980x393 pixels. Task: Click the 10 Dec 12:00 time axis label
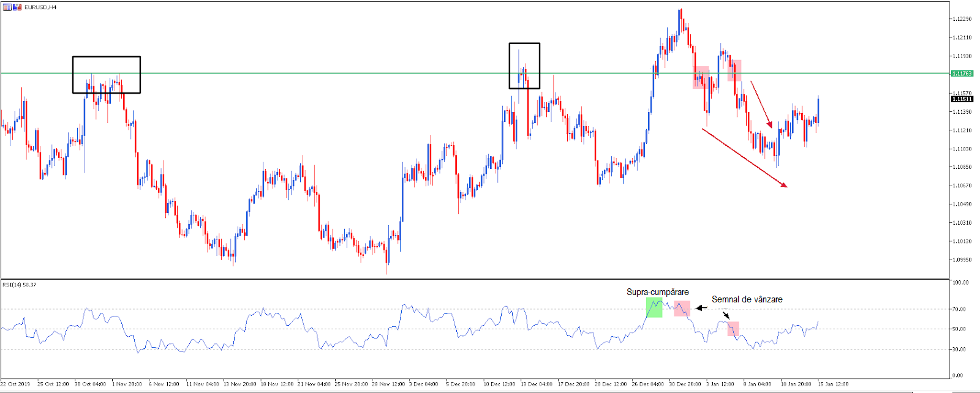[500, 384]
